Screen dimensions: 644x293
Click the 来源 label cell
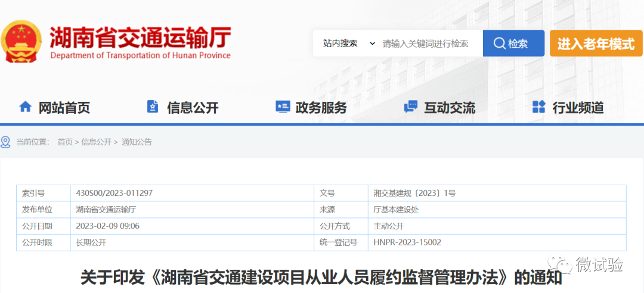pos(340,210)
